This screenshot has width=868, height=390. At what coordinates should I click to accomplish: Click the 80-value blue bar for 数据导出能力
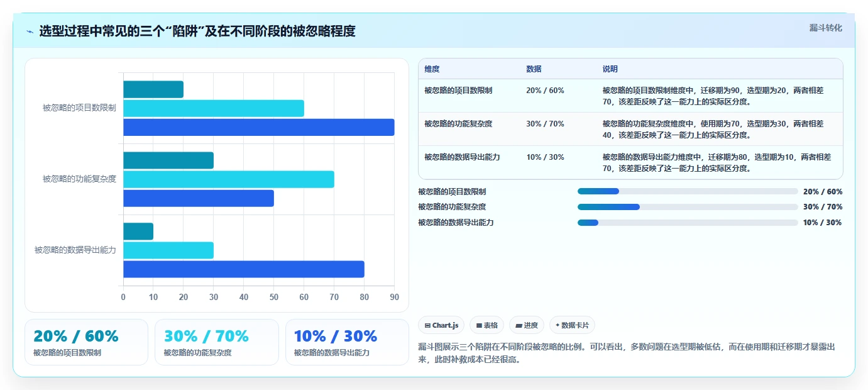[243, 269]
